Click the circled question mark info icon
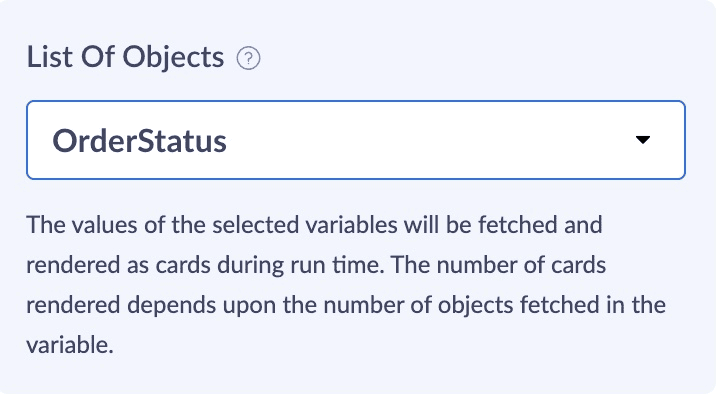 248,59
